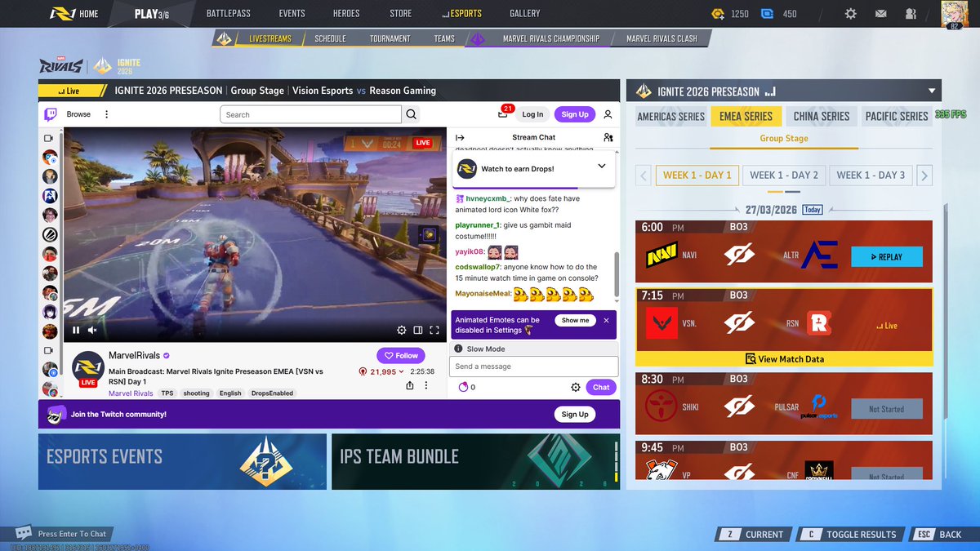Select Week 1 - Day 3 tab

click(x=871, y=175)
